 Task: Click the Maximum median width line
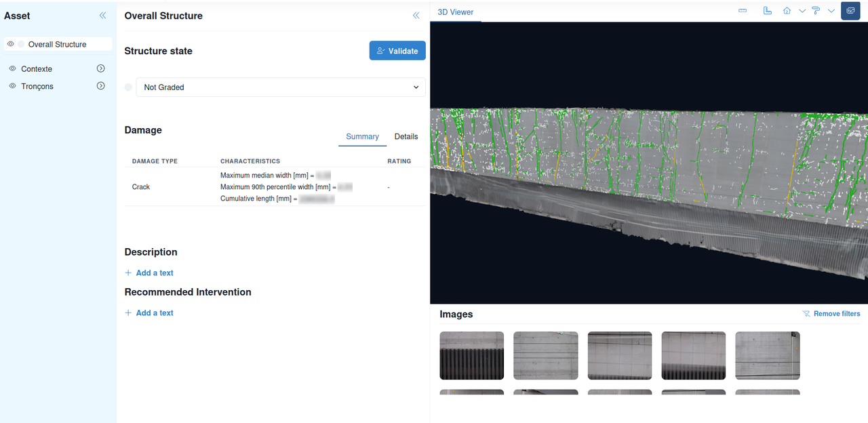coord(275,175)
